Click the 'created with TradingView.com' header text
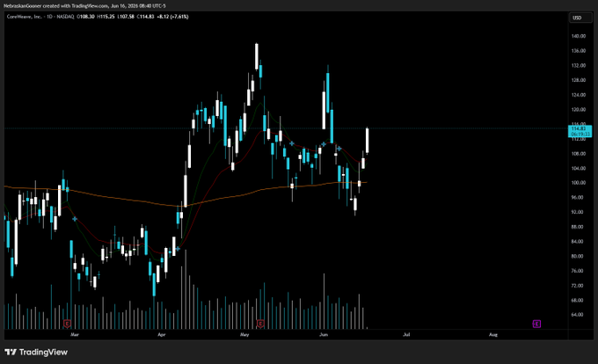This screenshot has width=598, height=364. [76, 6]
